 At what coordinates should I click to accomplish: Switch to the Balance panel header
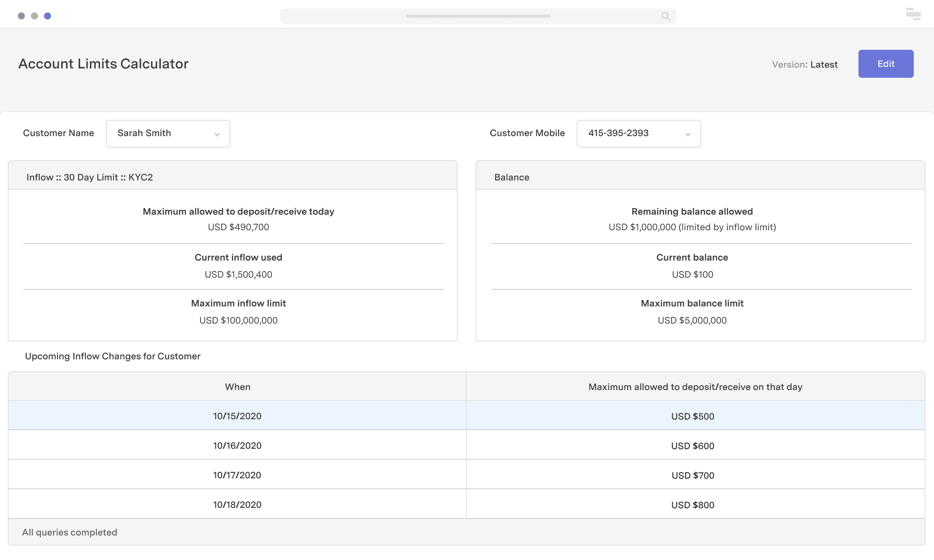pos(511,177)
